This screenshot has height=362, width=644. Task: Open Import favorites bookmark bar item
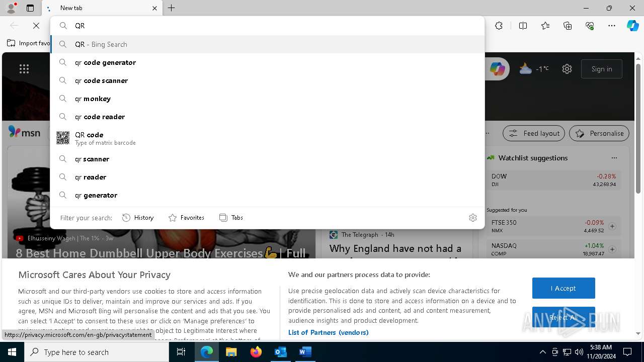29,43
